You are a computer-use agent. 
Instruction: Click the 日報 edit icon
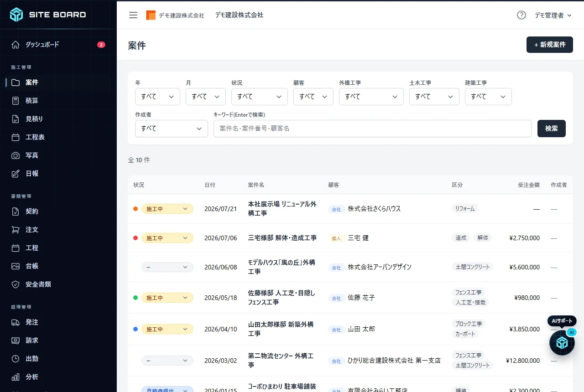coord(16,174)
